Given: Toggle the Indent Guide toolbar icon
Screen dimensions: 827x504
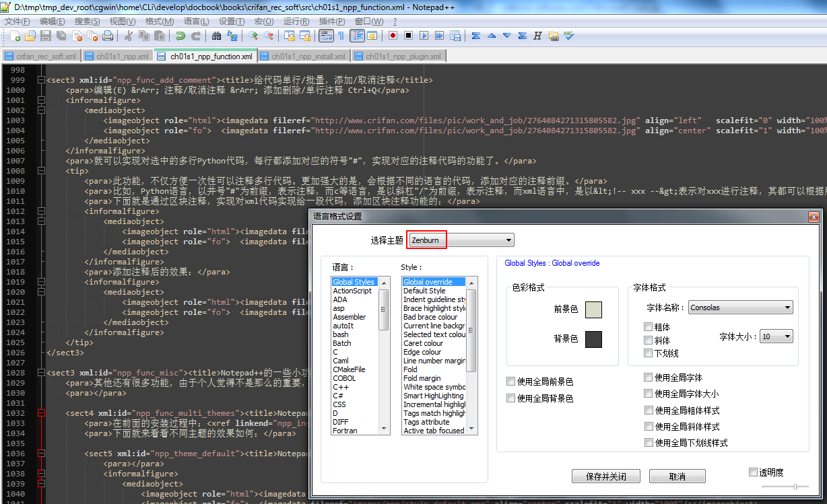Looking at the screenshot, I should click(x=356, y=36).
